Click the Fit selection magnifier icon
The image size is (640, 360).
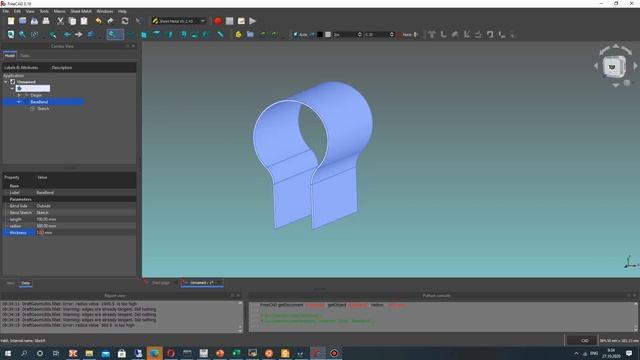click(22, 35)
